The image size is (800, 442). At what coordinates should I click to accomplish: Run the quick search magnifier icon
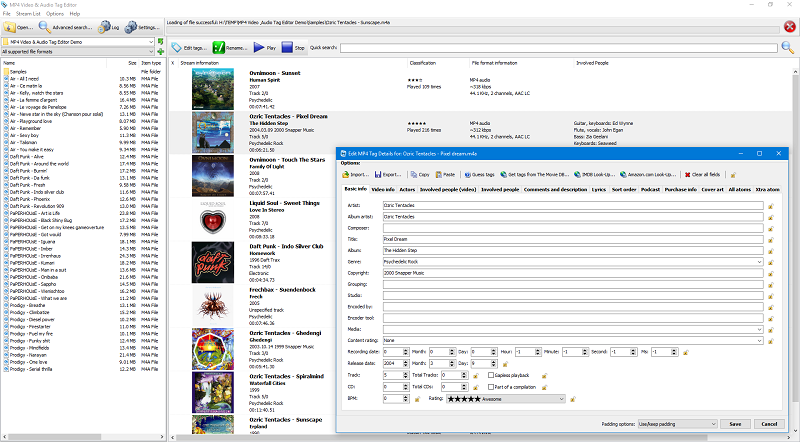tap(788, 47)
